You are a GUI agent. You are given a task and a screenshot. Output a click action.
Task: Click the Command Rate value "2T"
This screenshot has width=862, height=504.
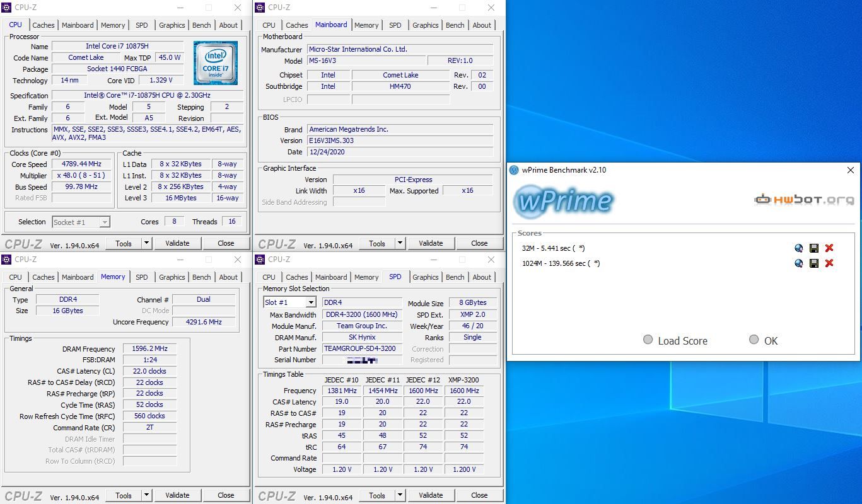[x=150, y=427]
